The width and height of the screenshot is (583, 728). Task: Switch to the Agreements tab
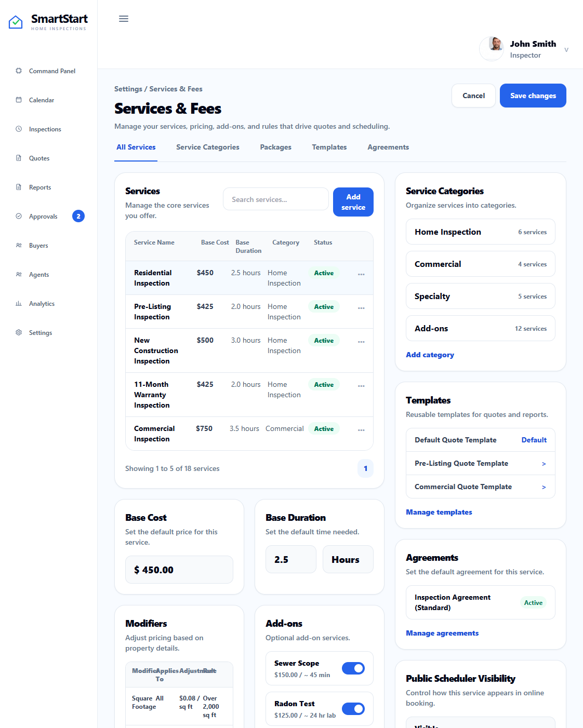tap(388, 147)
